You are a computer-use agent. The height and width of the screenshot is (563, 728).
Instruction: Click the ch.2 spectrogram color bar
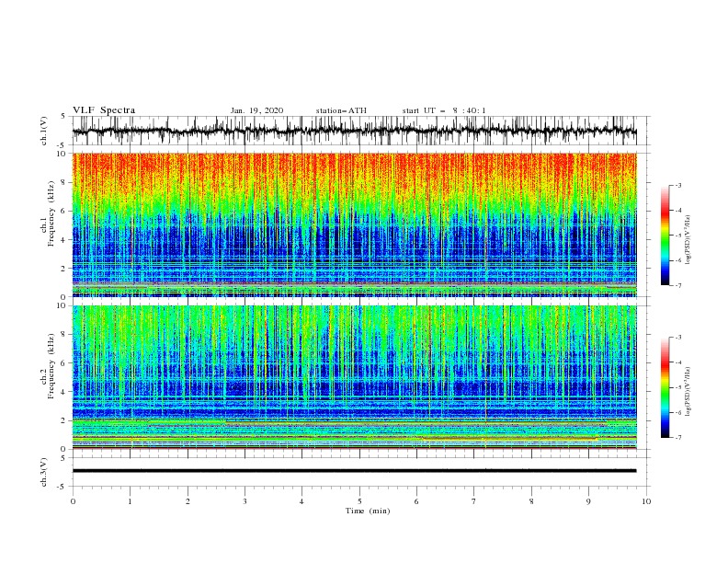click(x=665, y=387)
